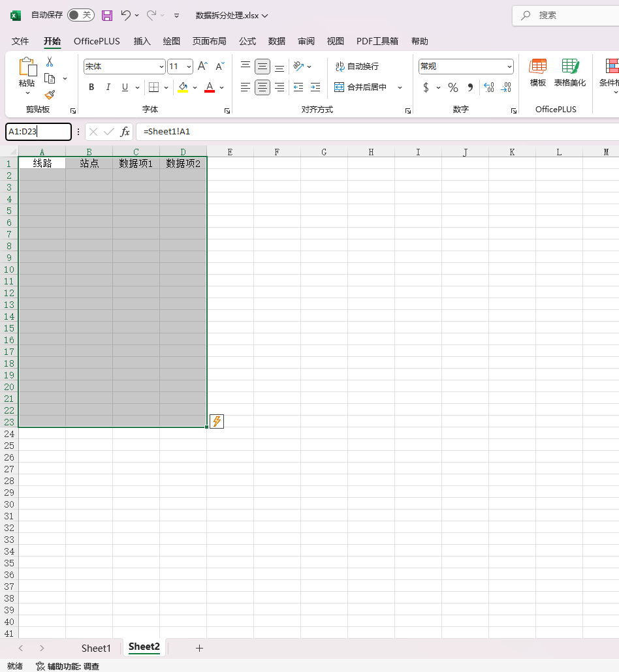
Task: Toggle middle vertical alignment
Action: point(262,66)
